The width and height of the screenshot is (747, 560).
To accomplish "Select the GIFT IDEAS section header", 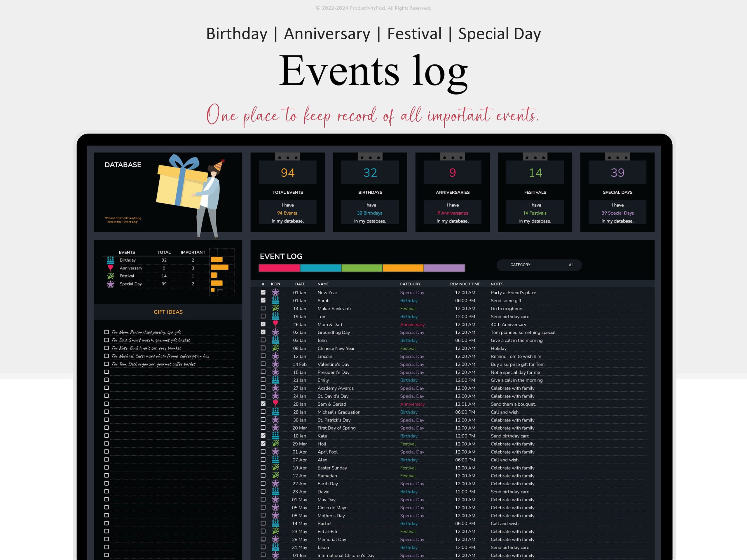I will pyautogui.click(x=168, y=312).
